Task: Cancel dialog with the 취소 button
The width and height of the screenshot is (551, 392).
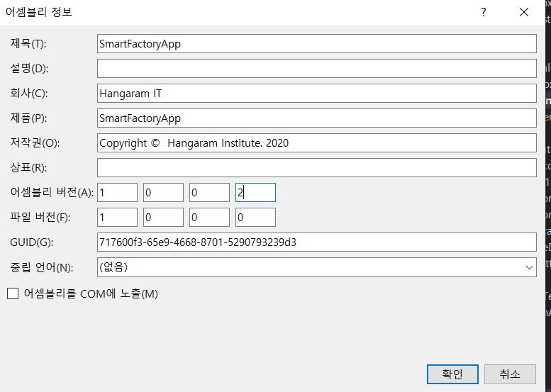Action: [x=511, y=374]
